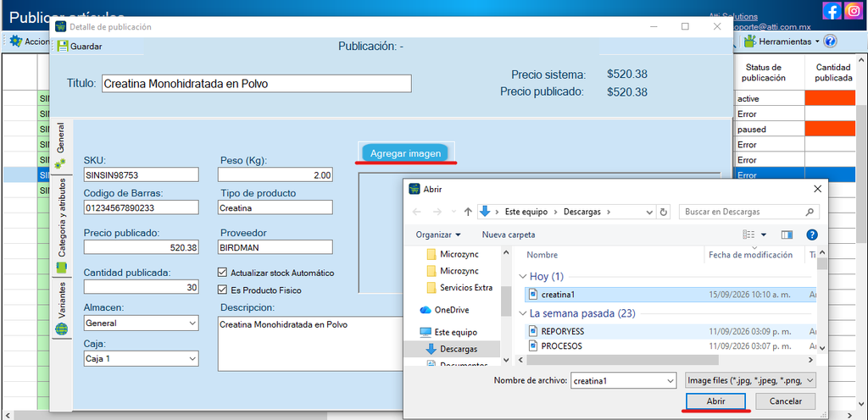This screenshot has width=868, height=420.
Task: Click orange Cantidad publicada cell for paused row
Action: coord(830,129)
